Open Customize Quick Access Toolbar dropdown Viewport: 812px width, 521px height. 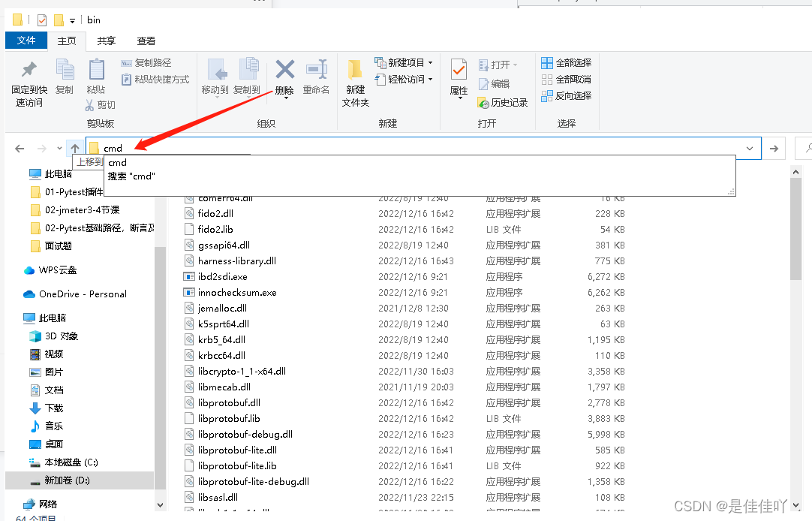click(x=72, y=21)
